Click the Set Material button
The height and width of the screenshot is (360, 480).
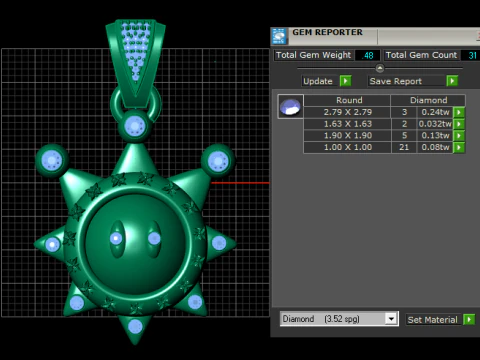click(432, 320)
